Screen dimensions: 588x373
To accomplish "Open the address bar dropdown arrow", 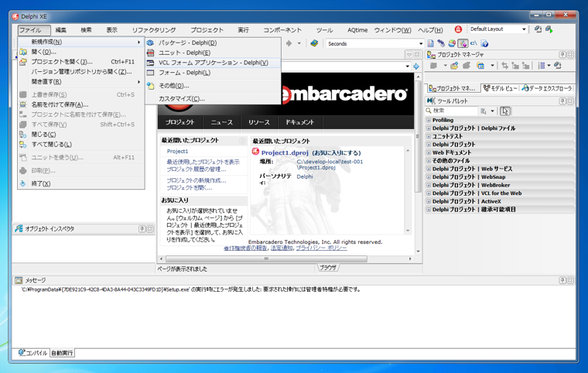I will pyautogui.click(x=407, y=67).
